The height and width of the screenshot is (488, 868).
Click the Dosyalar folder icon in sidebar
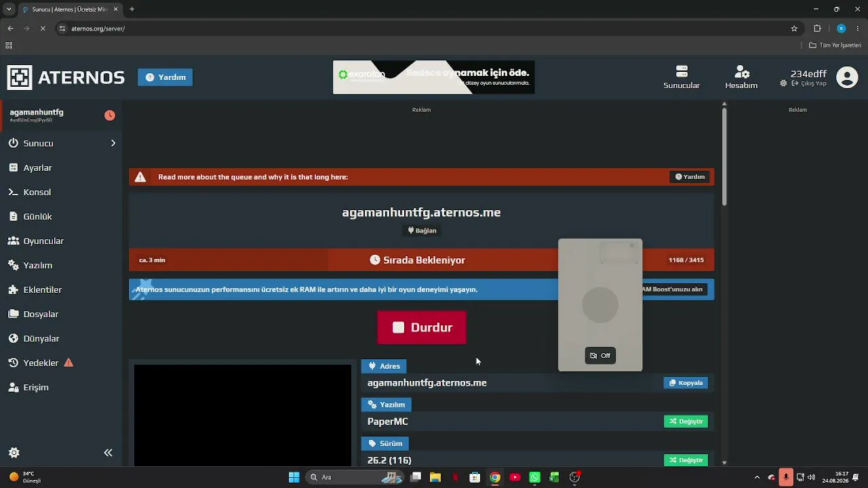coord(13,314)
